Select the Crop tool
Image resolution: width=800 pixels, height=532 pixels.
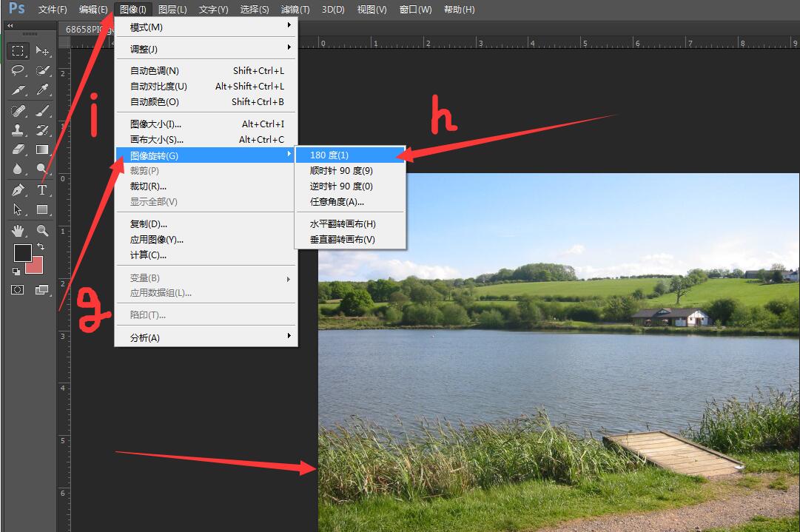coord(18,90)
